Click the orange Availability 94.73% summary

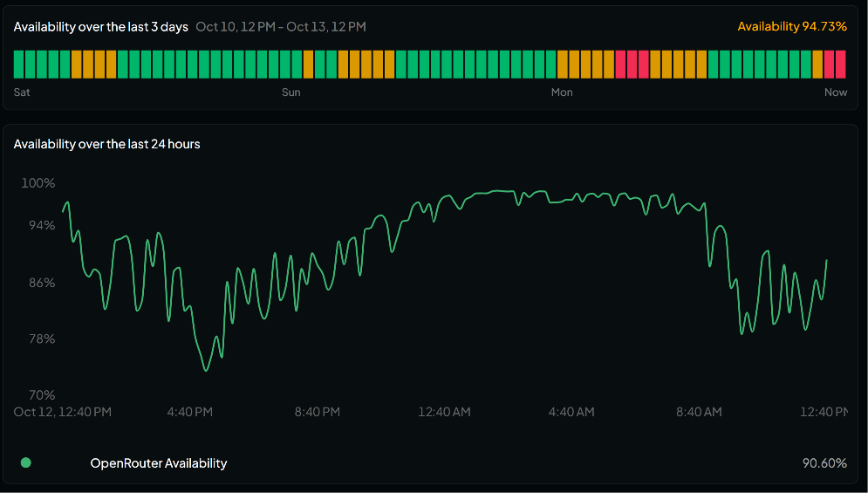[x=792, y=26]
